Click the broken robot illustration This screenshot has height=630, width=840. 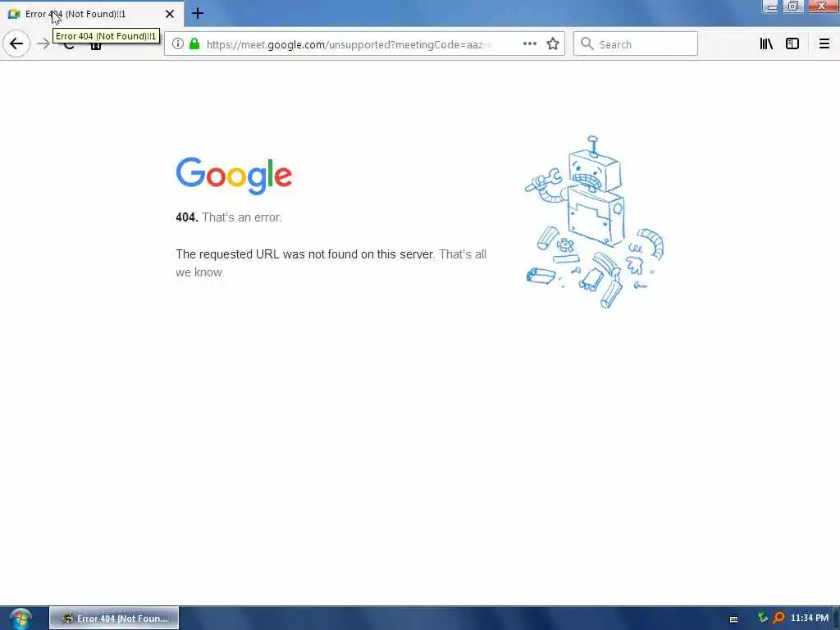[595, 221]
